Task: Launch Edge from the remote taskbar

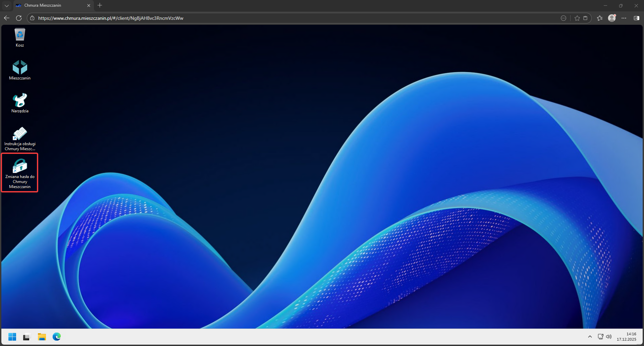Action: [x=57, y=337]
